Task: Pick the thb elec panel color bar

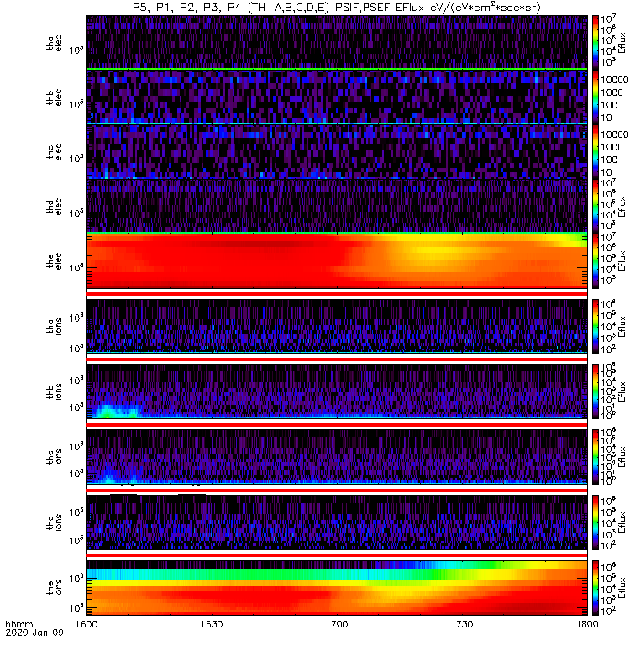Action: click(x=596, y=97)
